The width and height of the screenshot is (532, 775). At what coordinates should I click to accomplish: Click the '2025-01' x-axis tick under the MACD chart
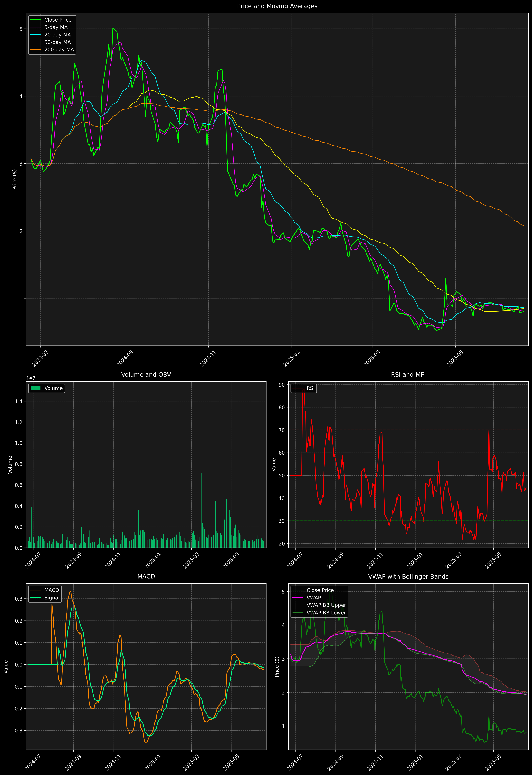click(153, 762)
